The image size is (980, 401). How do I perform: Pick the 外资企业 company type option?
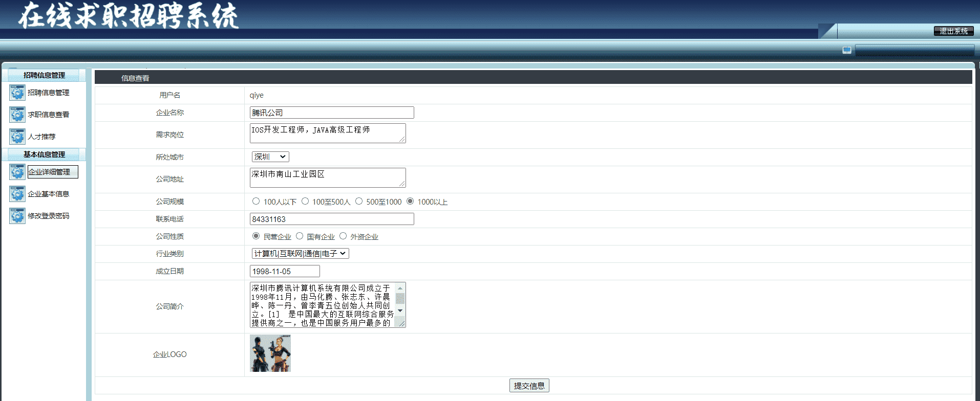pos(343,236)
